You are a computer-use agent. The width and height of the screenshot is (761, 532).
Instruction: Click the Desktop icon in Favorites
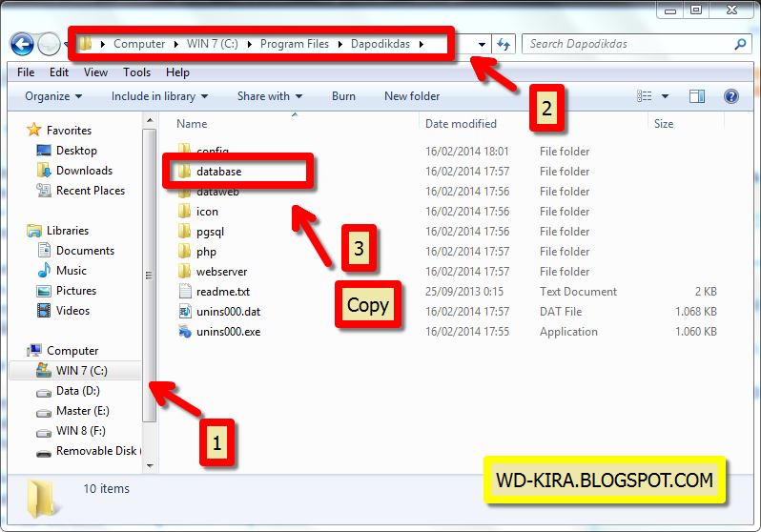(44, 150)
